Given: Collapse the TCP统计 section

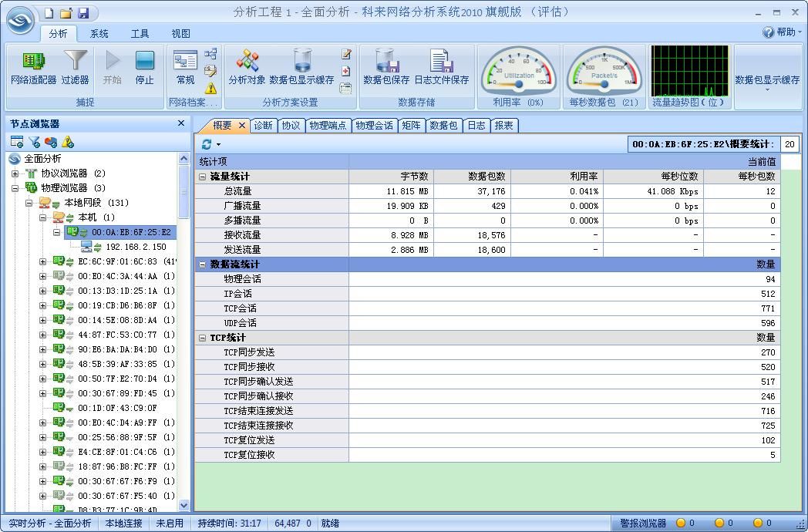Looking at the screenshot, I should pyautogui.click(x=203, y=338).
